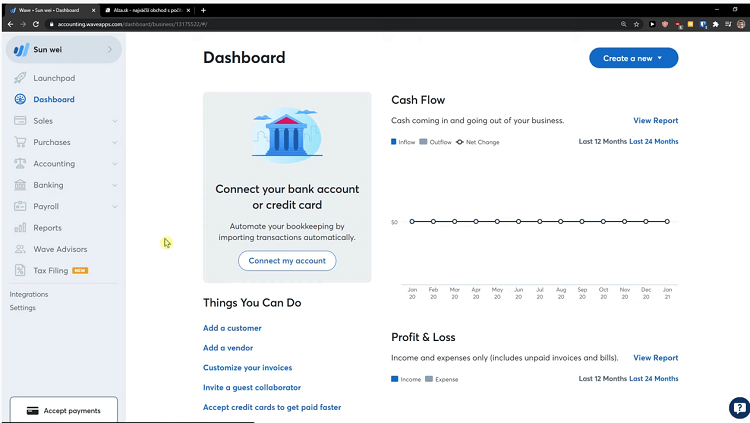Open Launchpad rocket icon

[20, 78]
